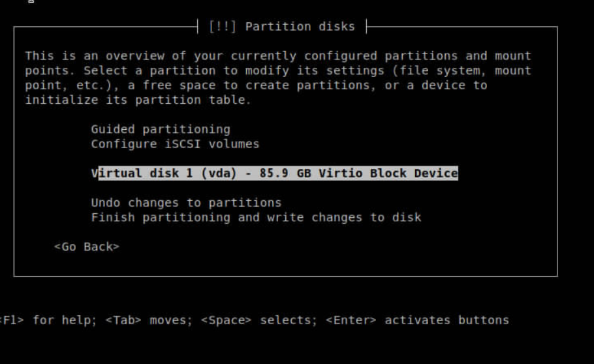Select Virtual disk 1 (vda) entry
Image resolution: width=594 pixels, height=364 pixels.
tap(274, 173)
